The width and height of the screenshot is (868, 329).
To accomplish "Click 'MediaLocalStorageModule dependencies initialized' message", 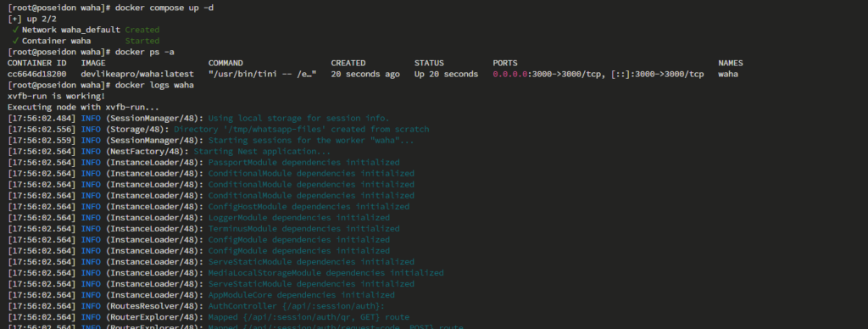I will coord(326,273).
